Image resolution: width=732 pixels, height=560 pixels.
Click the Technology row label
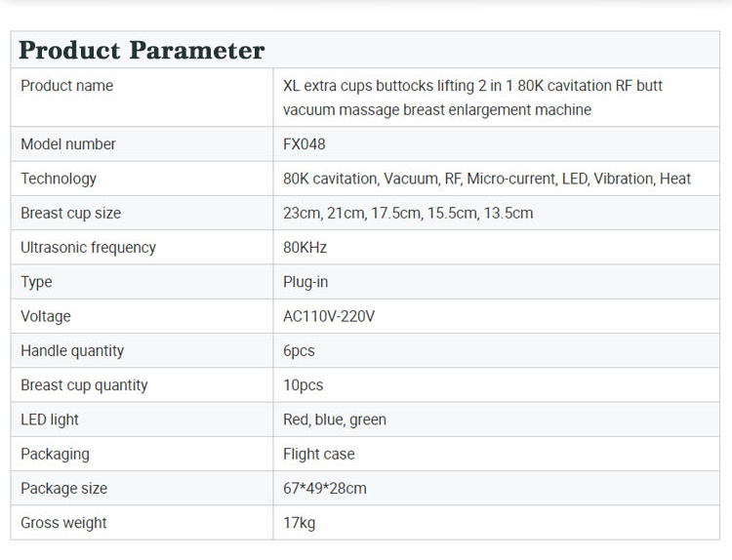click(x=59, y=179)
